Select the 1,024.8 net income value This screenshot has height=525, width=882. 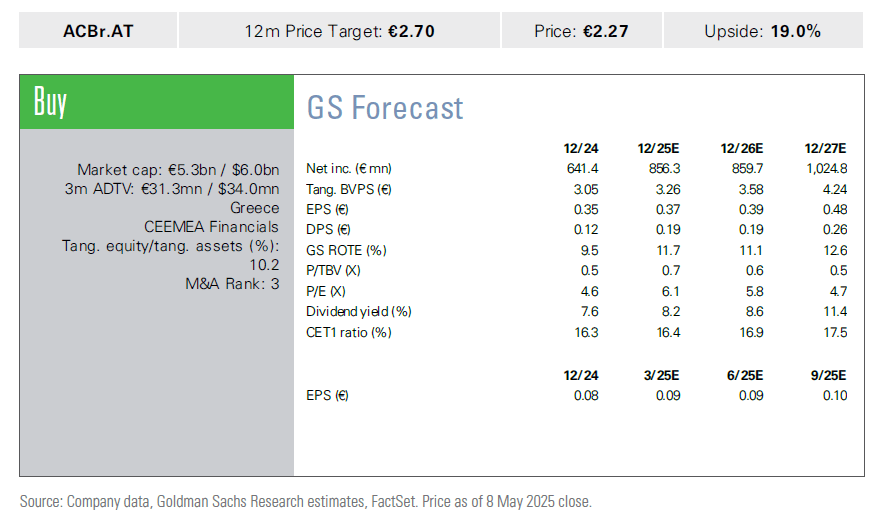(824, 168)
